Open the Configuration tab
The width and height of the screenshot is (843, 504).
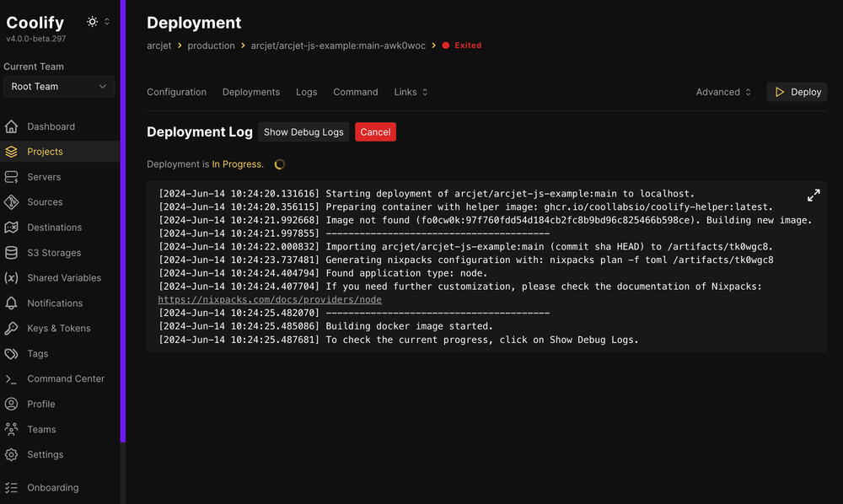(x=176, y=92)
